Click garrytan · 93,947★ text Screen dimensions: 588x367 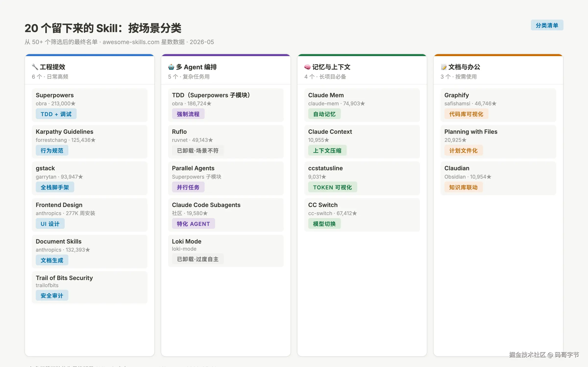tap(59, 177)
